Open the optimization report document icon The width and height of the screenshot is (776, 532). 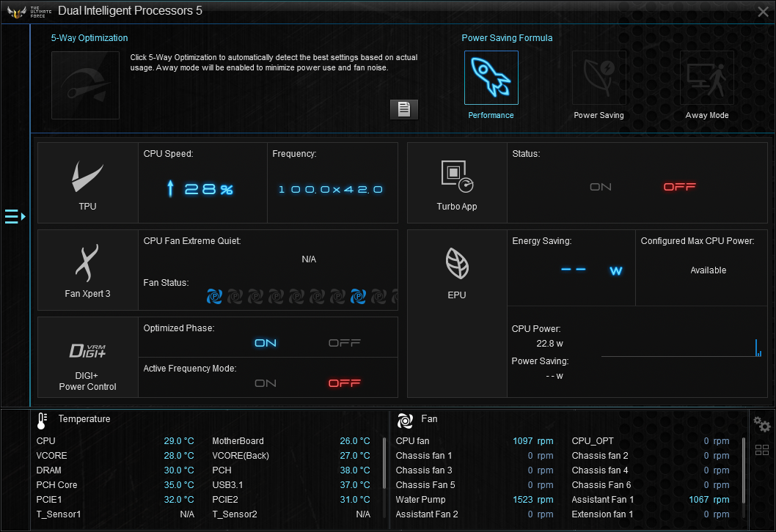[404, 109]
